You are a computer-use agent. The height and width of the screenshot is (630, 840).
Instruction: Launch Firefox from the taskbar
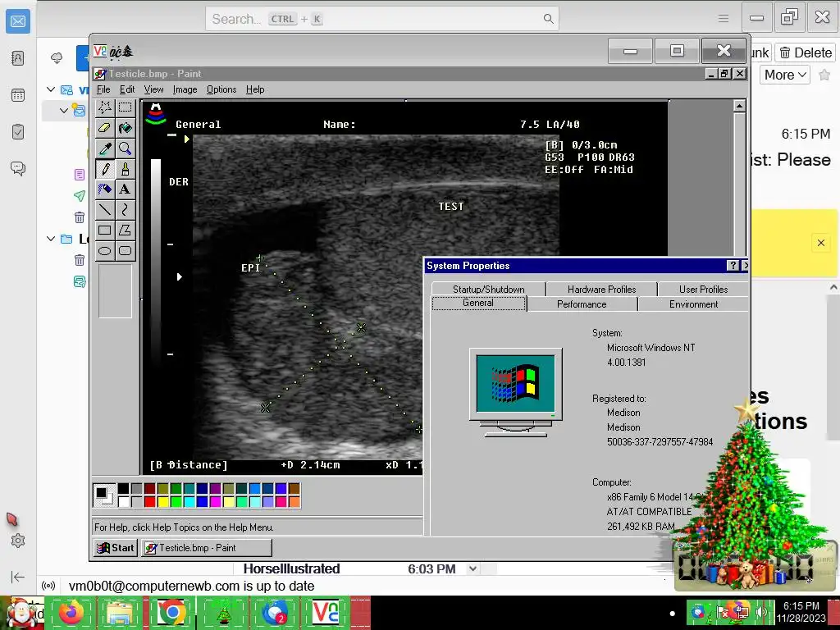tap(71, 613)
